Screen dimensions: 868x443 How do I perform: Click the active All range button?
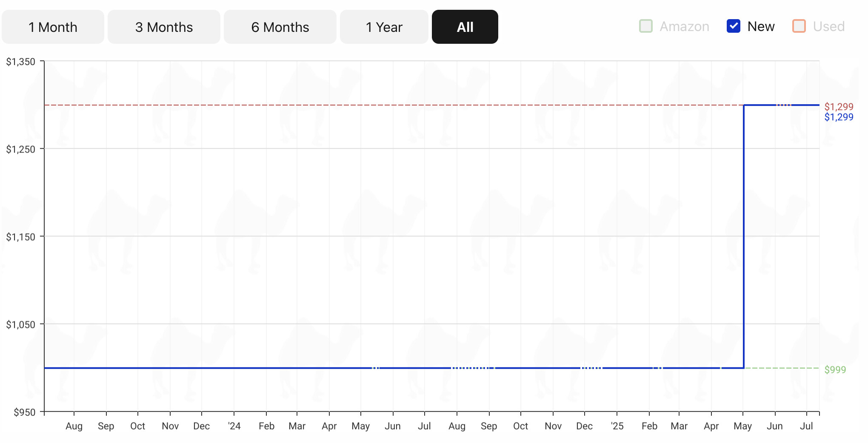[465, 27]
